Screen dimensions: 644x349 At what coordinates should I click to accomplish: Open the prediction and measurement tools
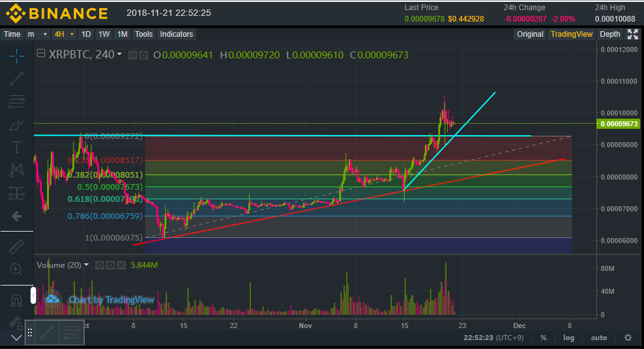[17, 193]
